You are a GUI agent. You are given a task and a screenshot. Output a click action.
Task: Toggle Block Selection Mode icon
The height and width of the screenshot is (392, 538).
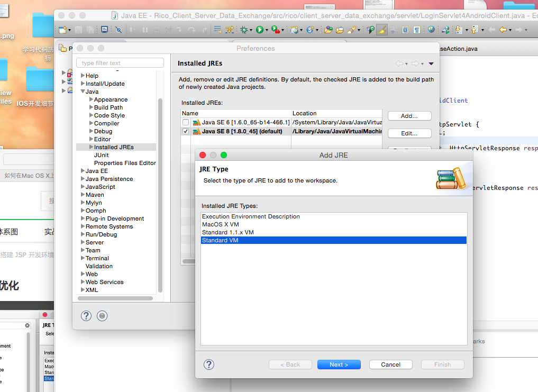405,30
